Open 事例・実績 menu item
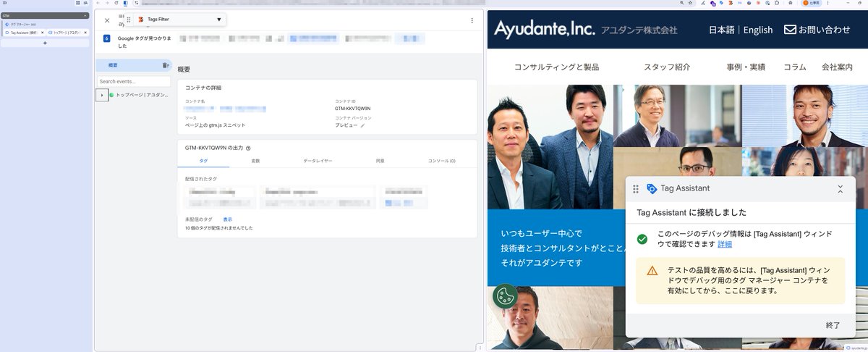This screenshot has width=868, height=352. tap(746, 67)
